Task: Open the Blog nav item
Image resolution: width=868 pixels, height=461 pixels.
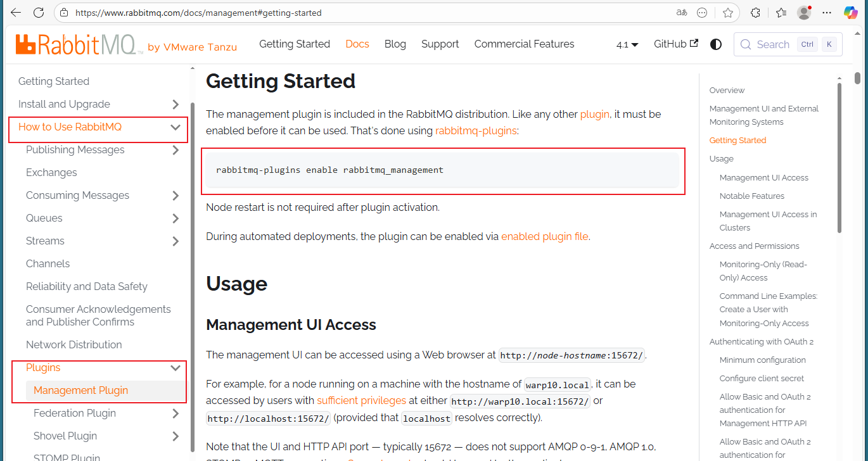Action: tap(395, 44)
